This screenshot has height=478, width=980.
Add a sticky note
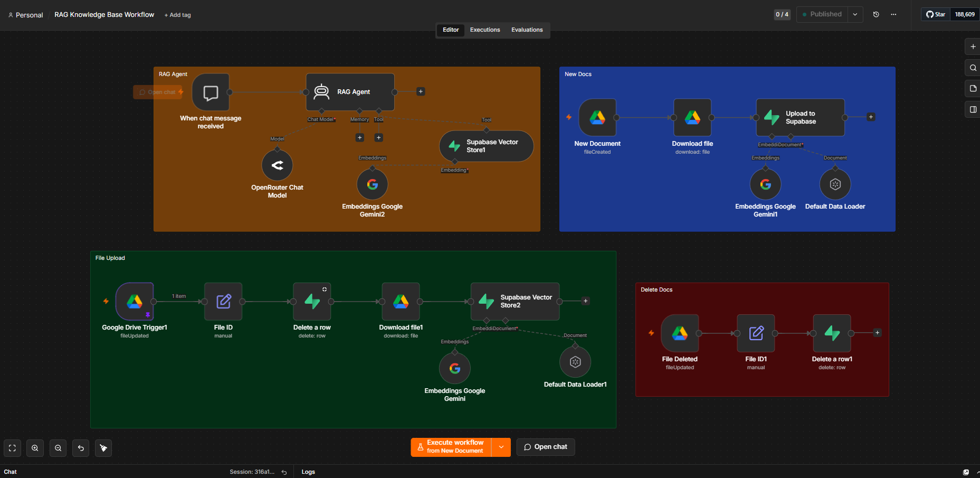pos(973,88)
